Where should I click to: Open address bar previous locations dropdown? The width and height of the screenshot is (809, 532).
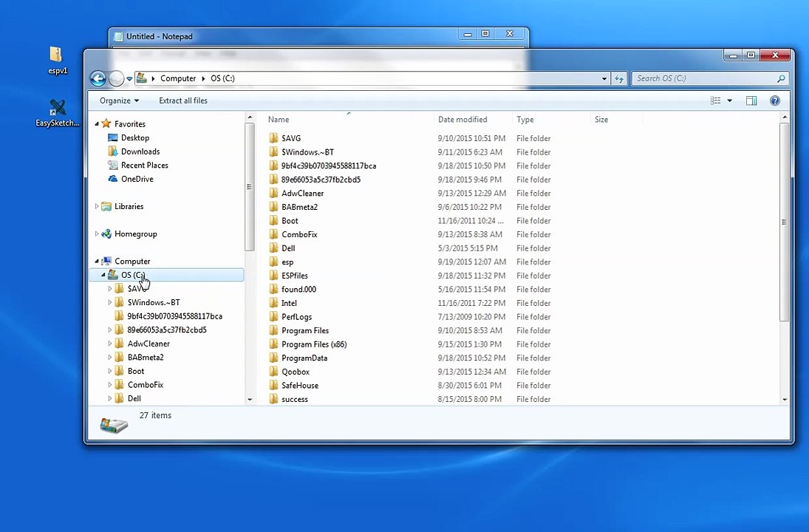(604, 79)
